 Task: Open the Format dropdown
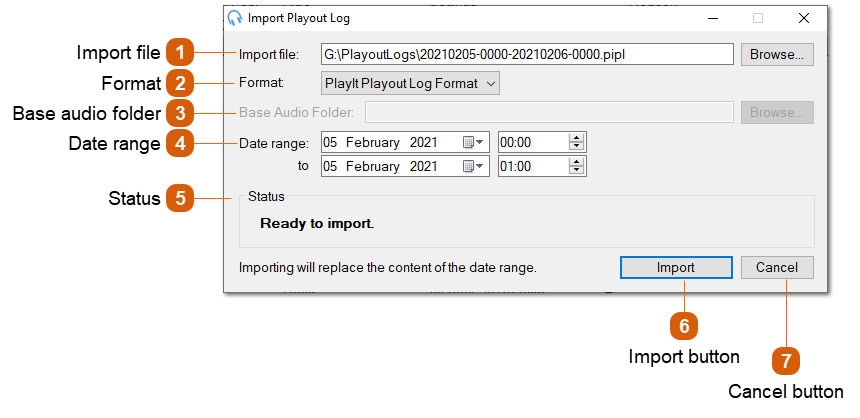[410, 83]
